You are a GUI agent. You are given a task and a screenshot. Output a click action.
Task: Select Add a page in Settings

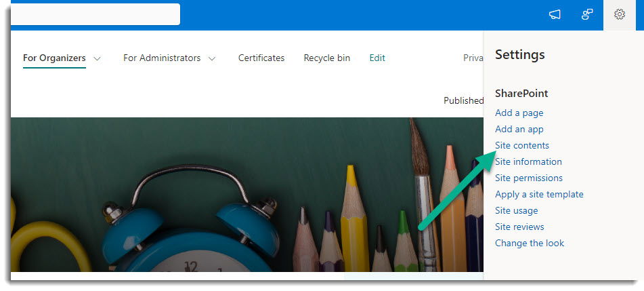tap(519, 113)
